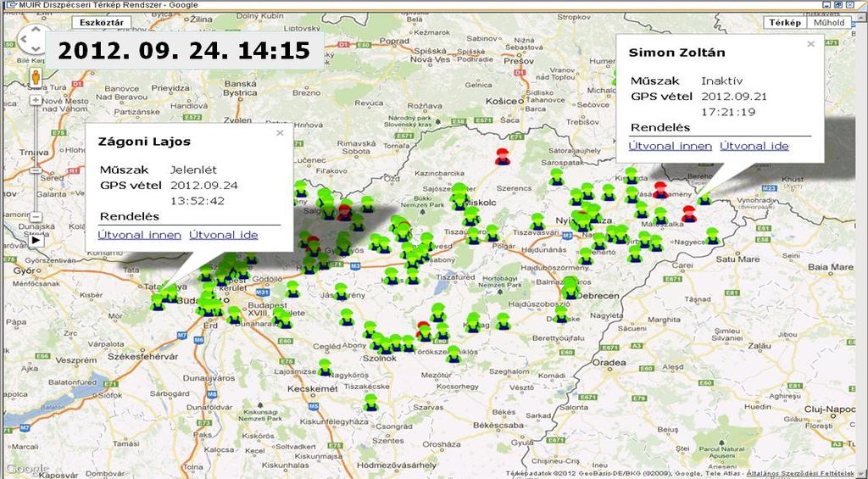Select green worker marker near Hajdúböszörmény
Viewport: 868px width, 479px height.
[x=586, y=256]
